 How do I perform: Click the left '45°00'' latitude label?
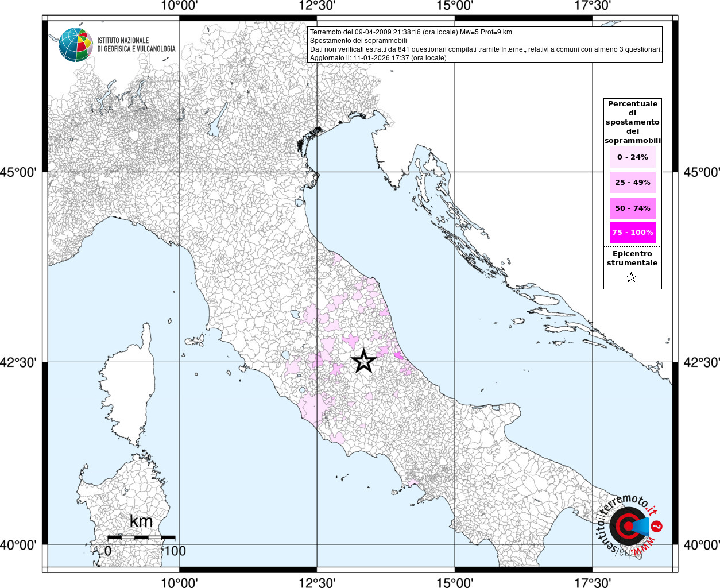pyautogui.click(x=19, y=172)
